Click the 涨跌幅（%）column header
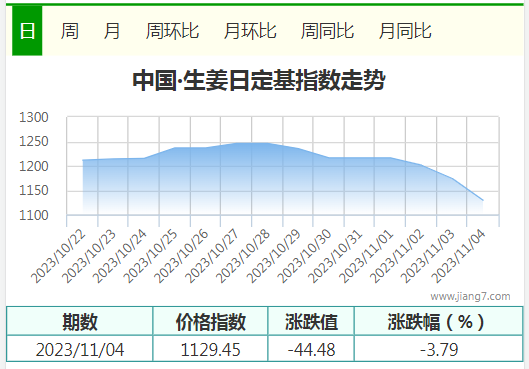Screen dimensions: 529x369 tap(438, 321)
